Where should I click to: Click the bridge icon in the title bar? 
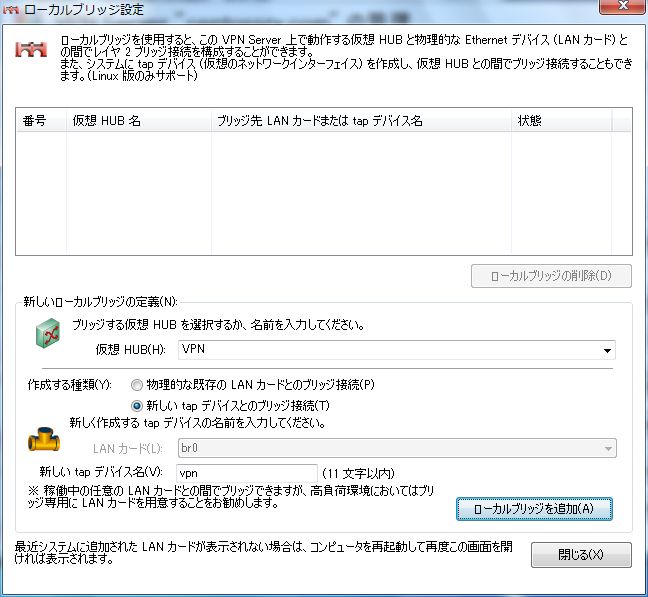(x=11, y=10)
